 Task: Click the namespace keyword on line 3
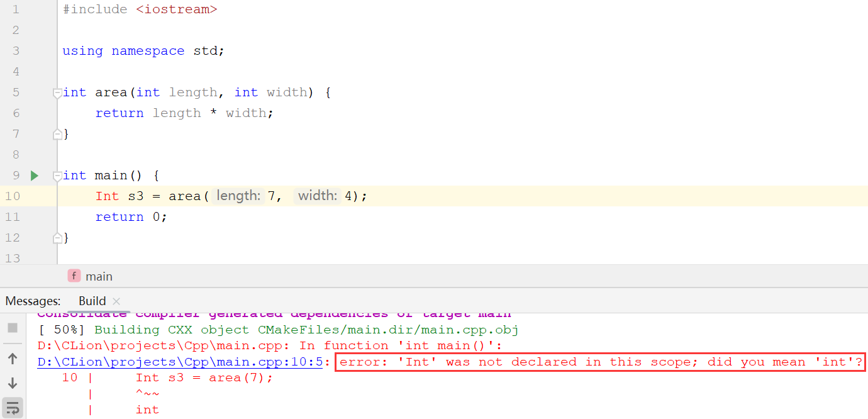coord(148,51)
